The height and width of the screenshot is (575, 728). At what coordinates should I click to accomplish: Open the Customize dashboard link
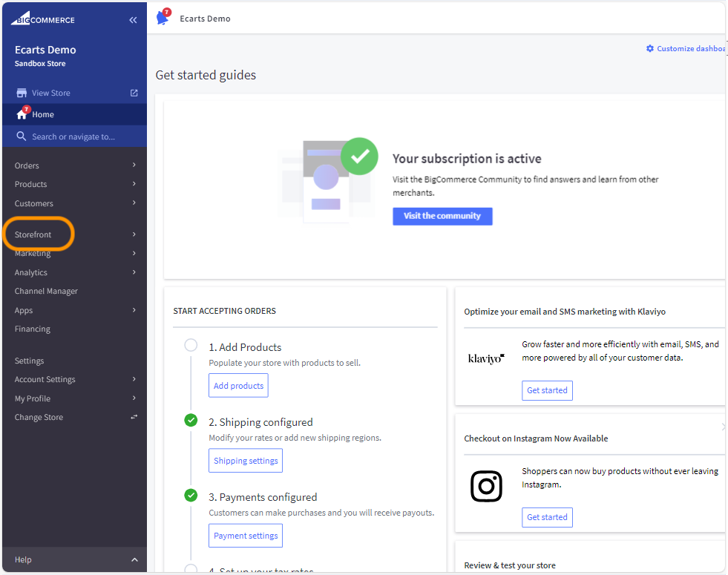[691, 48]
